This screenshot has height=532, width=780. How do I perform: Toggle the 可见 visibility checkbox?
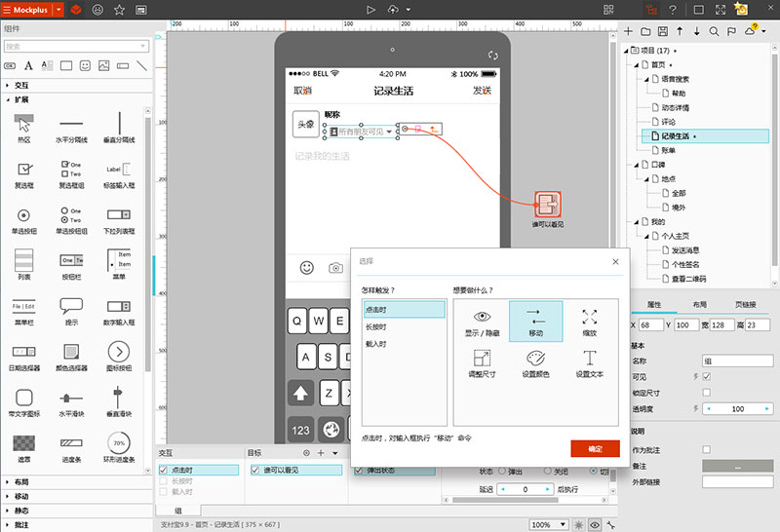click(x=707, y=377)
